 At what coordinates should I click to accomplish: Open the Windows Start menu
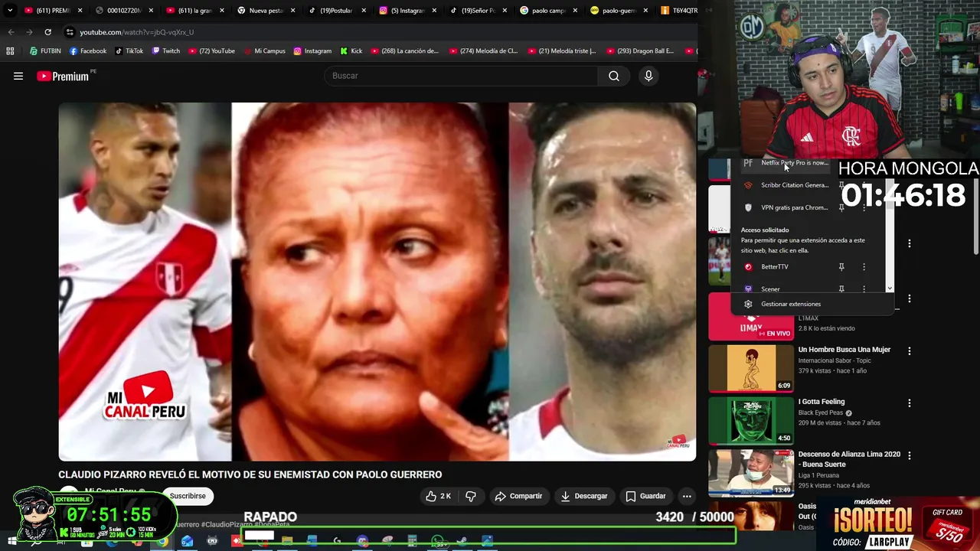tap(11, 541)
